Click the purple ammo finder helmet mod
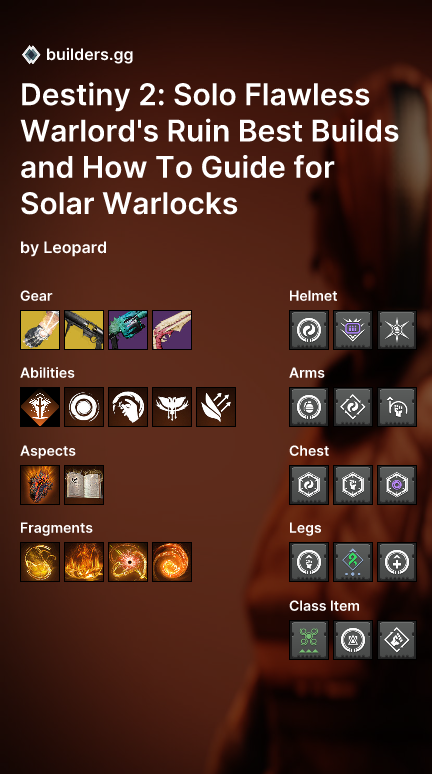The height and width of the screenshot is (774, 432). 353,330
